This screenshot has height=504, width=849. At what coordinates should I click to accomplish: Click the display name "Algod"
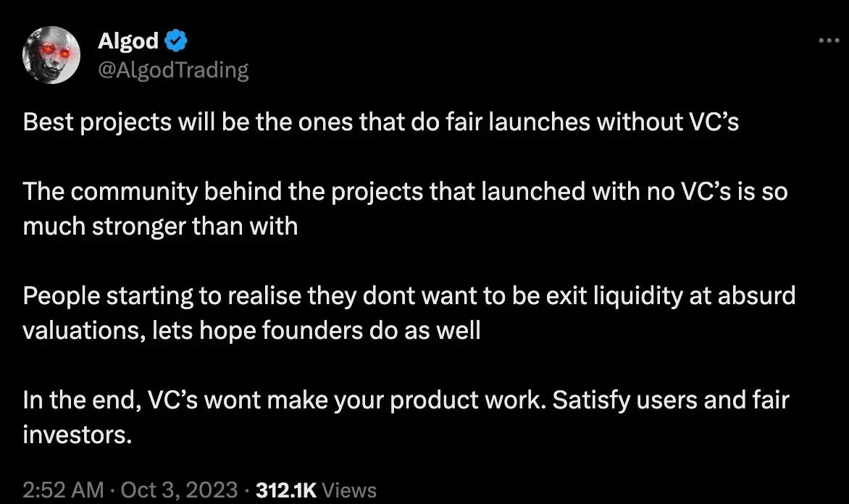click(128, 41)
